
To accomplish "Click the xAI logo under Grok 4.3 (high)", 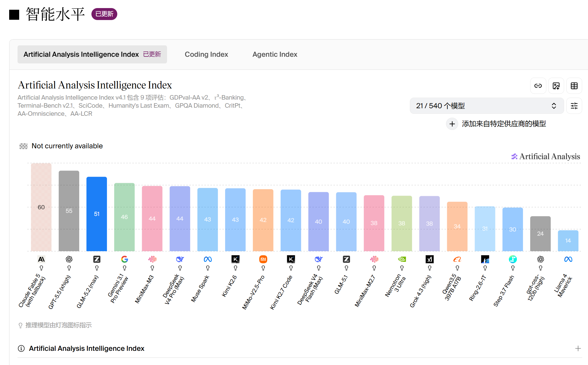I will point(430,259).
